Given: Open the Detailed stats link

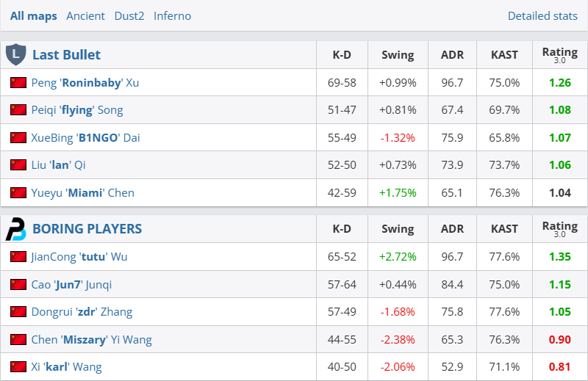Looking at the screenshot, I should pyautogui.click(x=542, y=16).
